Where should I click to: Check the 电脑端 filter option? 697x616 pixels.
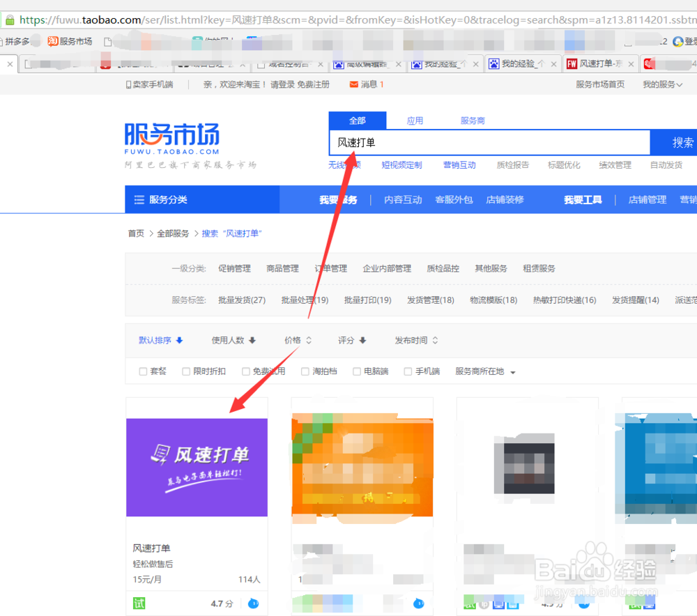point(363,371)
